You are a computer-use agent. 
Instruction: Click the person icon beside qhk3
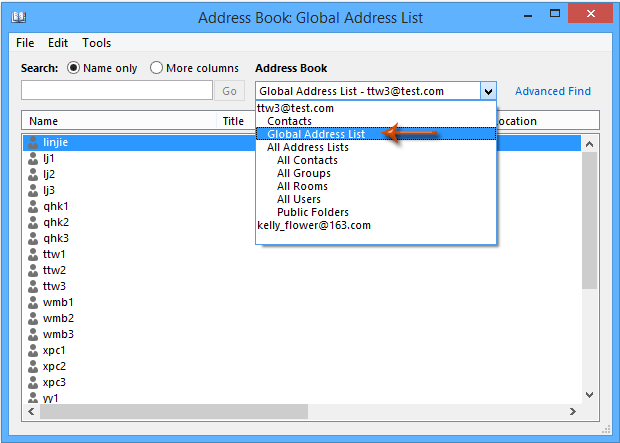pyautogui.click(x=33, y=238)
